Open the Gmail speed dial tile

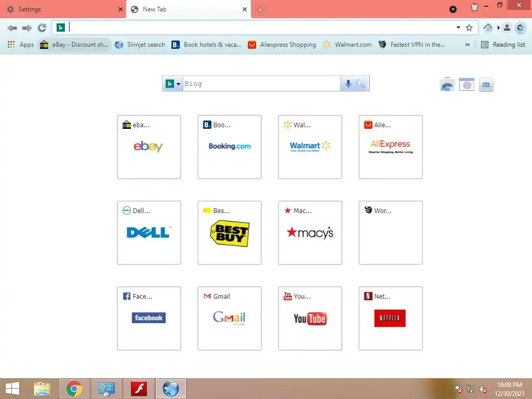[230, 318]
